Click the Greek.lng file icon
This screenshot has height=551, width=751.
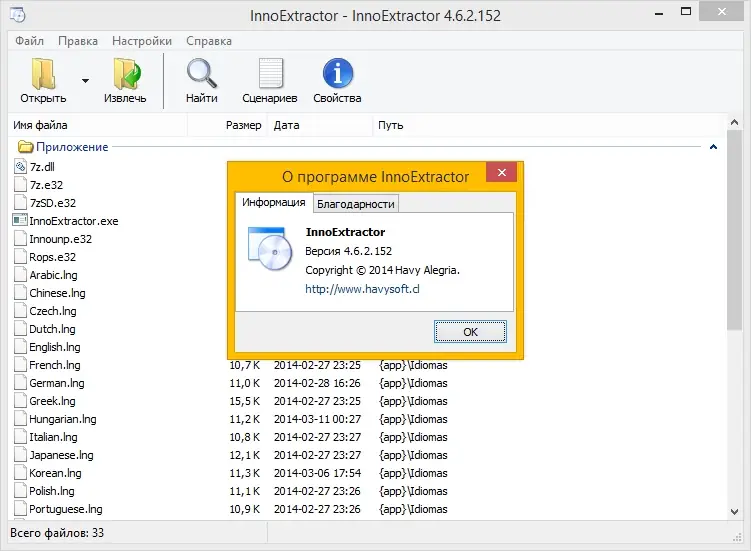pos(20,401)
